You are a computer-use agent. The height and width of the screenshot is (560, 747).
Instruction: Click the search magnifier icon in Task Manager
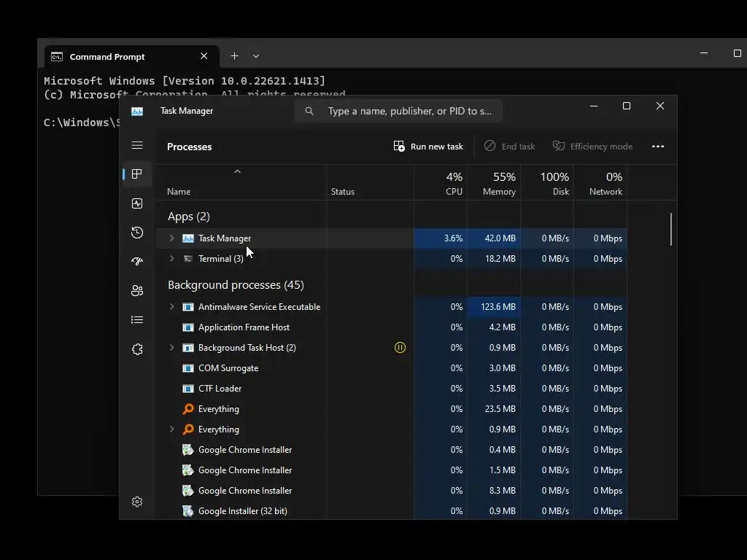309,111
